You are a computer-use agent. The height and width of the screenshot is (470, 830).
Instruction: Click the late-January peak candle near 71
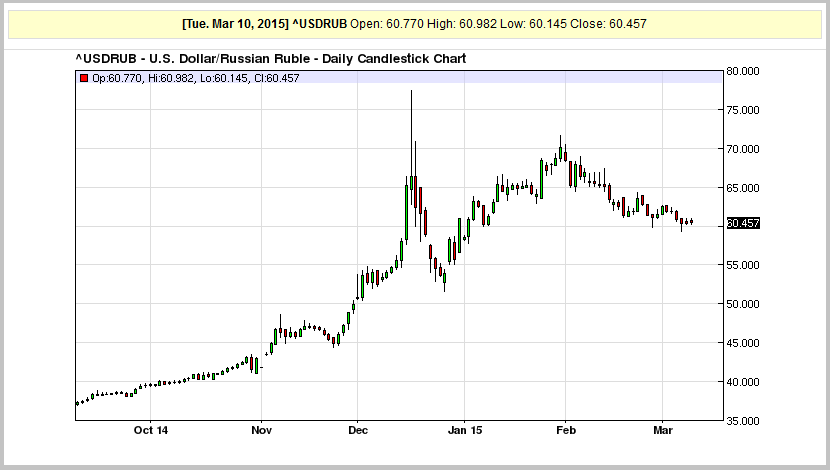[x=561, y=149]
